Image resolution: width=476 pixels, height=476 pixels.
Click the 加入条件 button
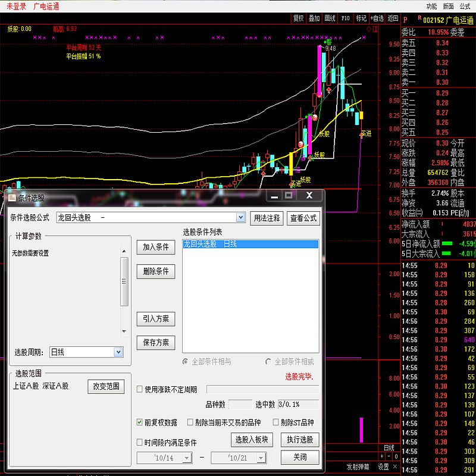(155, 248)
